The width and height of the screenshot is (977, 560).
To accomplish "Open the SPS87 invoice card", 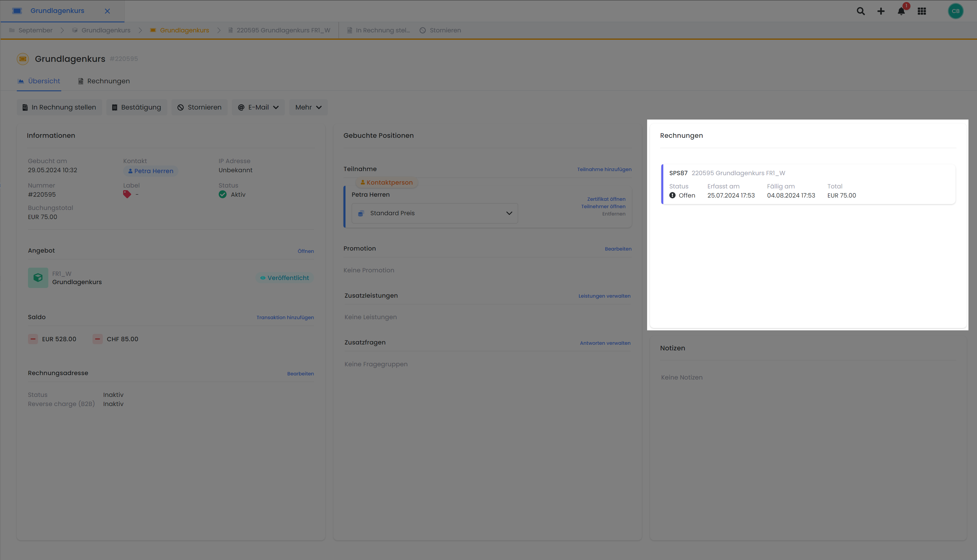I will click(x=808, y=184).
